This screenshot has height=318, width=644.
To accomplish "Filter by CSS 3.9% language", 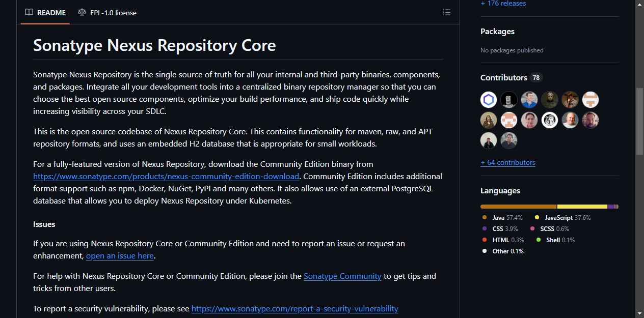I will 500,229.
